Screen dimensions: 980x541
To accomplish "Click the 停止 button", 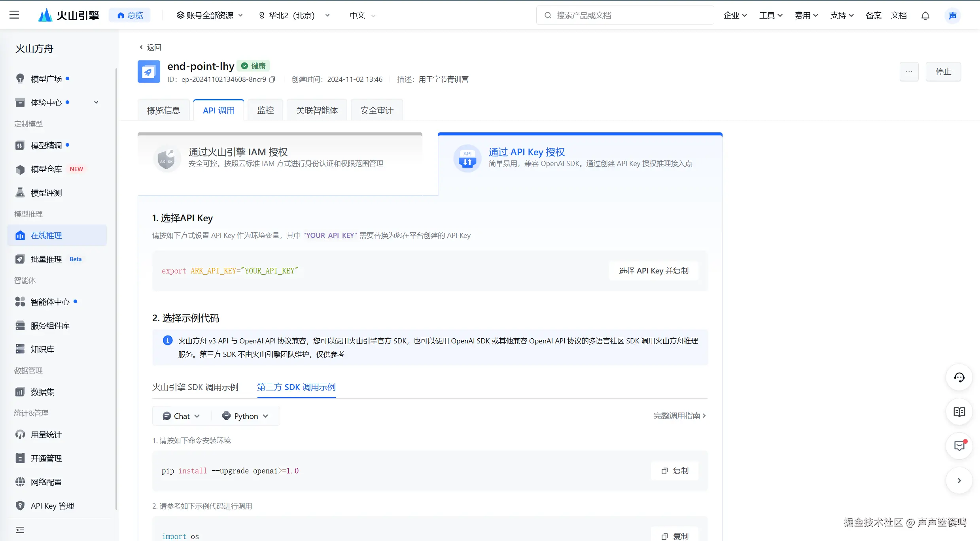I will pyautogui.click(x=943, y=72).
